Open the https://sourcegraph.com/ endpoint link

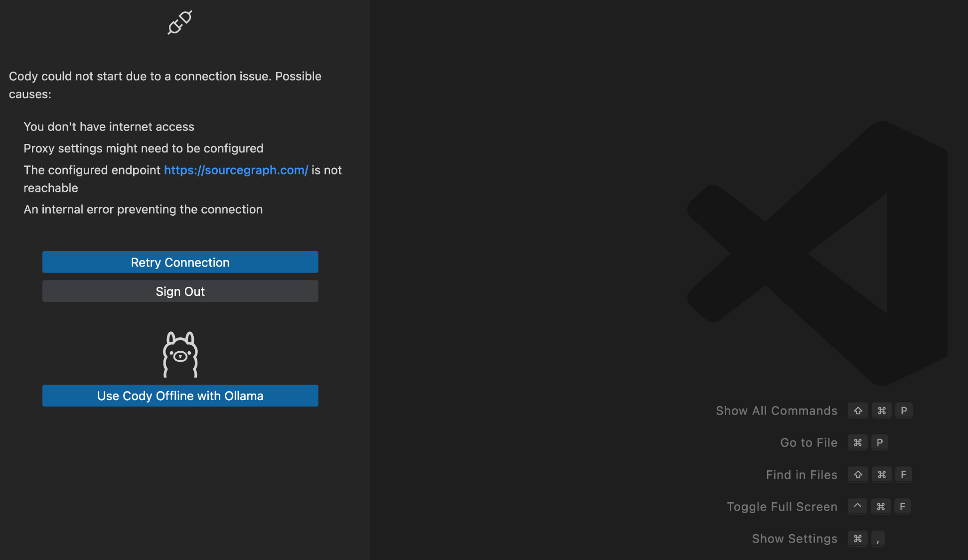point(236,170)
